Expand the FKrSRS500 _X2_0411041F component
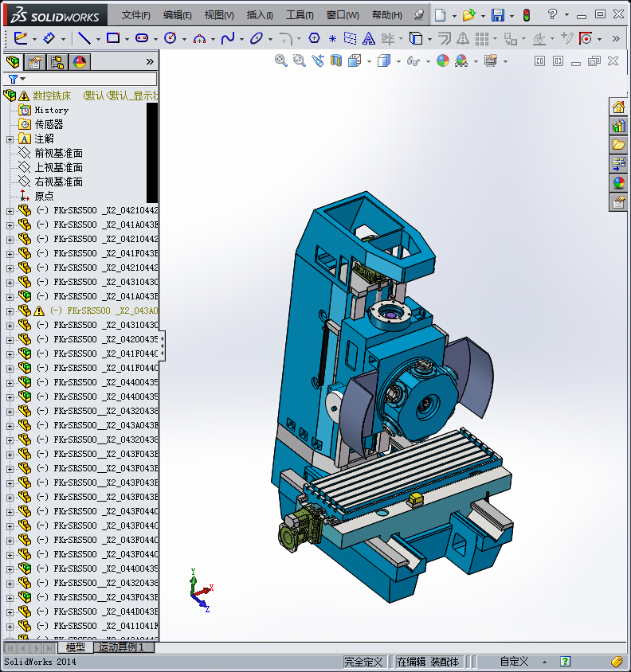The width and height of the screenshot is (631, 672). click(x=10, y=627)
